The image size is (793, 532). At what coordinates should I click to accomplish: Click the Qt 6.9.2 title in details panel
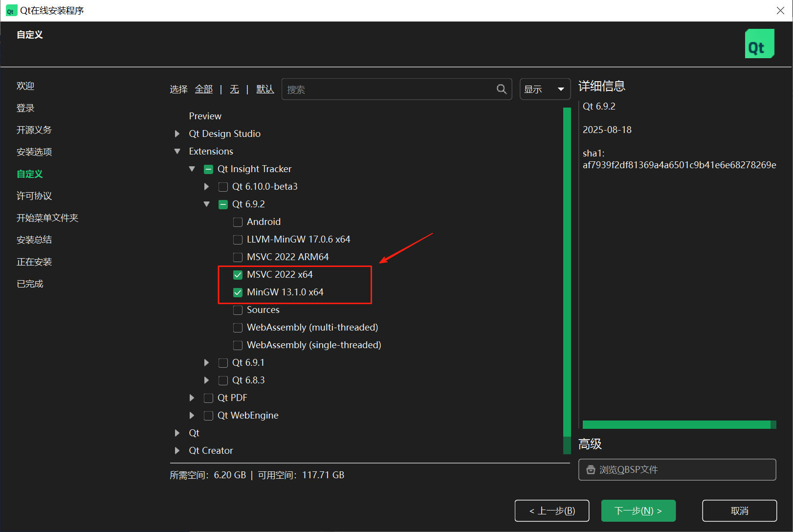tap(599, 106)
